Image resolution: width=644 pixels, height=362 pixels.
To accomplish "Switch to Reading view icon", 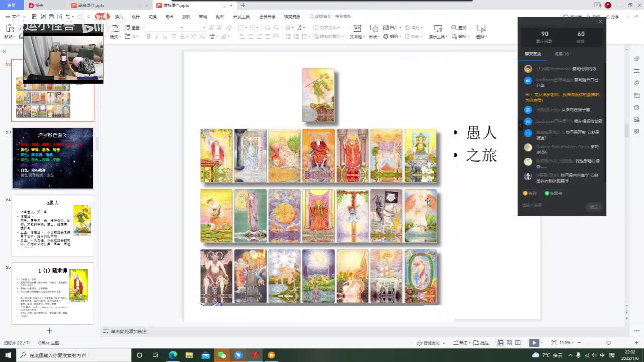I will click(518, 343).
